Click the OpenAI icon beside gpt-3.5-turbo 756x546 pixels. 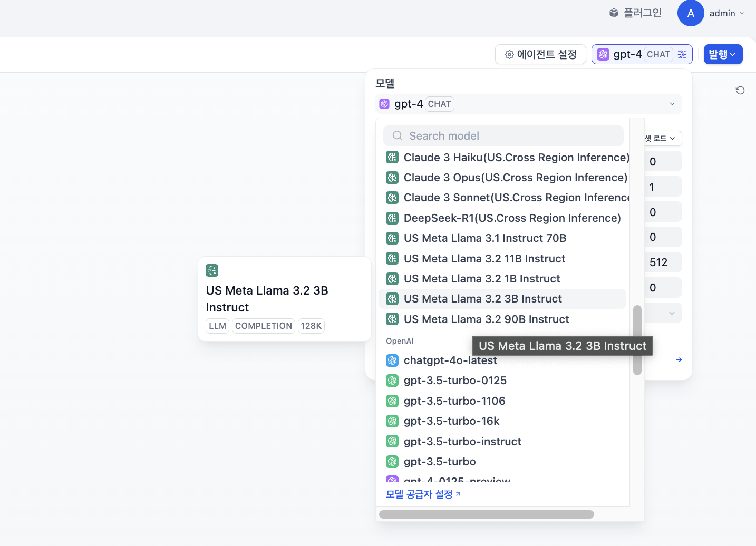click(392, 462)
